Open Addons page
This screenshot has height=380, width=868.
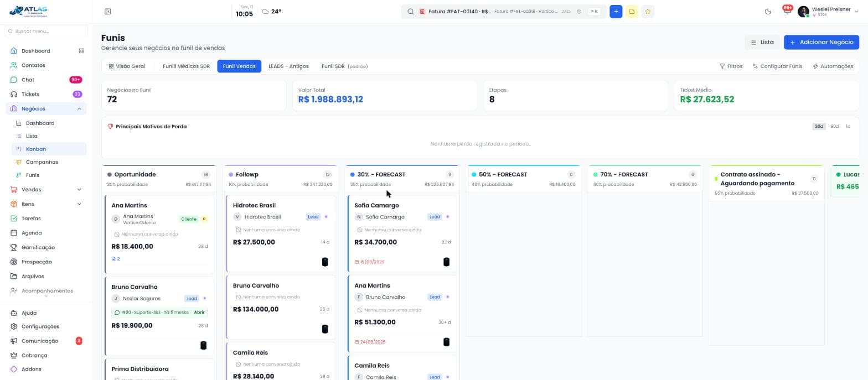(31, 369)
